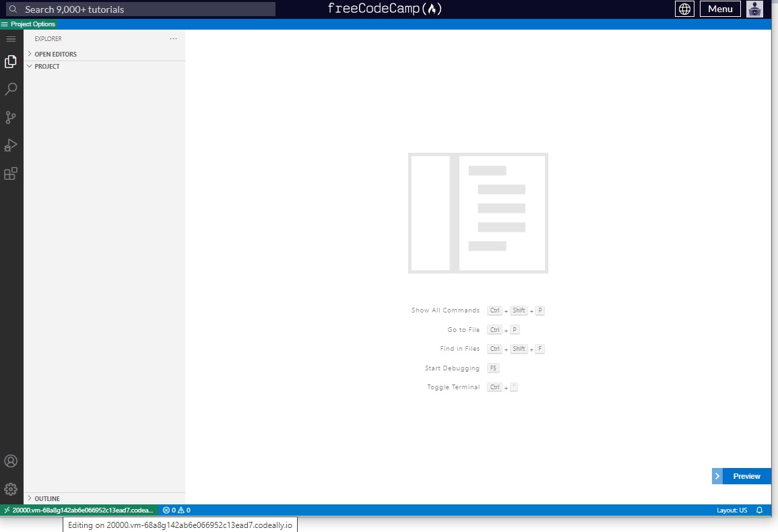Click the Accounts icon near the bottom
778x532 pixels.
coord(10,461)
